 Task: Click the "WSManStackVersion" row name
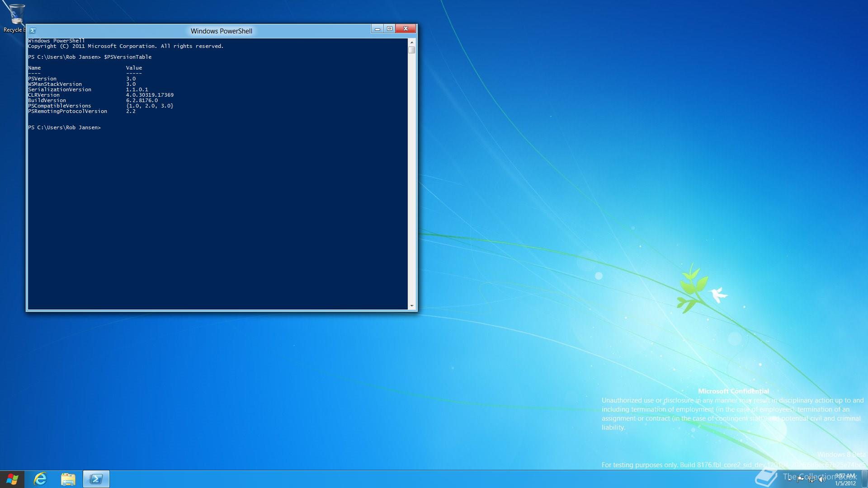click(x=55, y=84)
